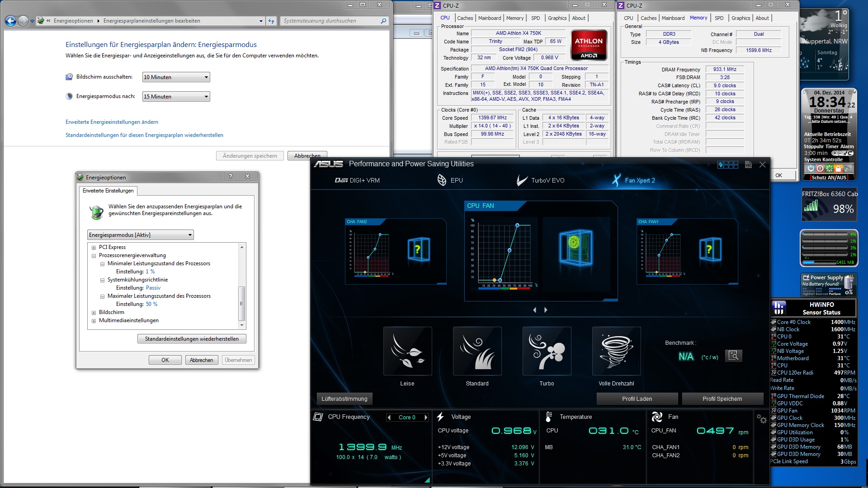Click next core arrow beside Core 0
This screenshot has height=488, width=868.
click(x=425, y=418)
